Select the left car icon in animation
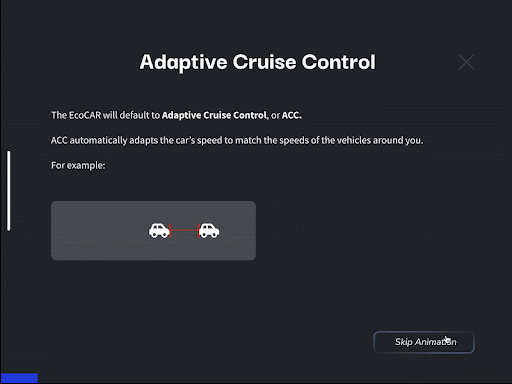Viewport: 512px width, 384px height. point(159,230)
